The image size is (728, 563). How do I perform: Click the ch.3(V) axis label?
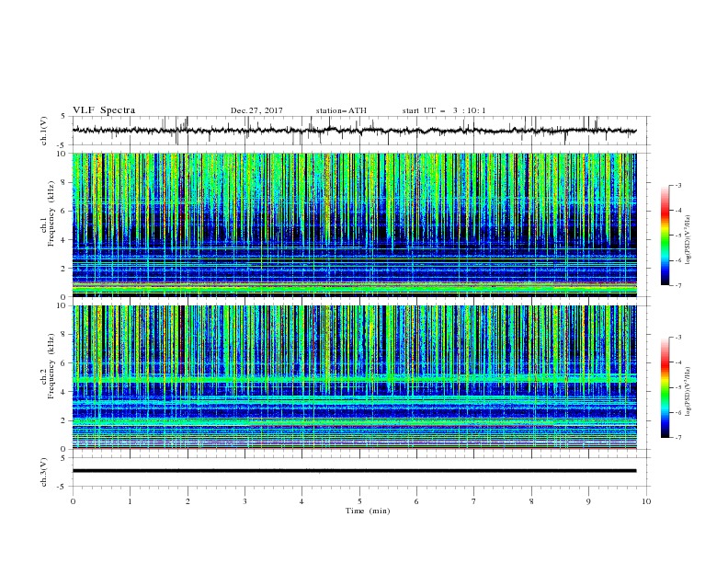[44, 472]
